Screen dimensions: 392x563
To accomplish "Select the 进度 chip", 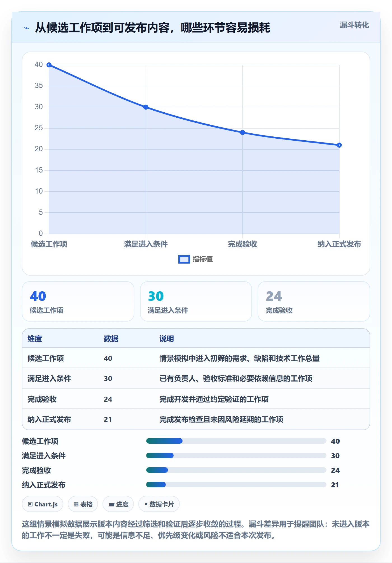I will tap(118, 504).
